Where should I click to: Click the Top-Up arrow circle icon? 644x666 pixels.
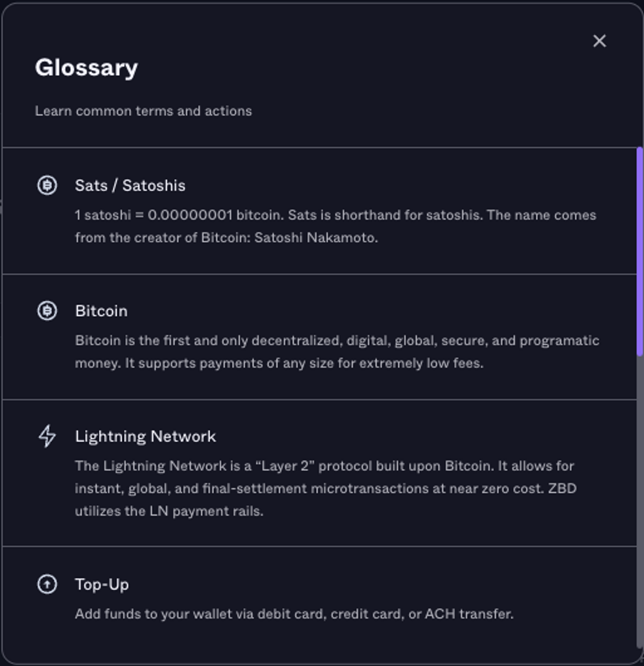coord(47,585)
